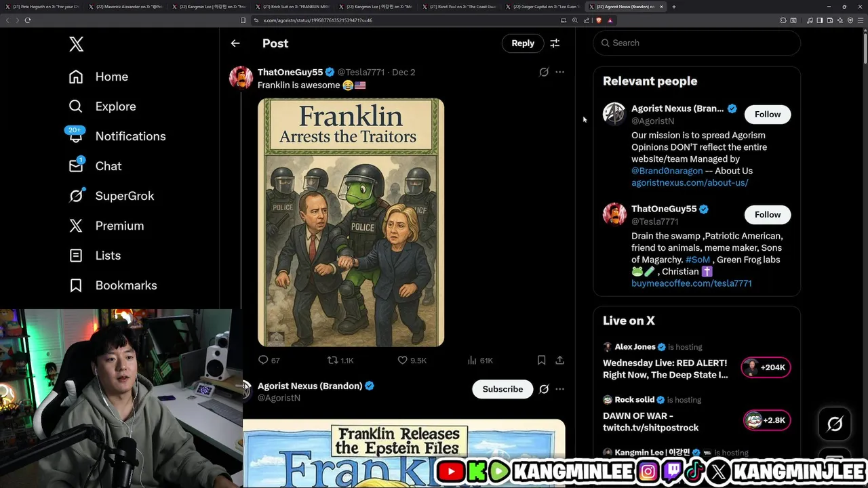The height and width of the screenshot is (488, 868).
Task: Open the Brave wallet icon in toolbar
Action: coord(830,20)
